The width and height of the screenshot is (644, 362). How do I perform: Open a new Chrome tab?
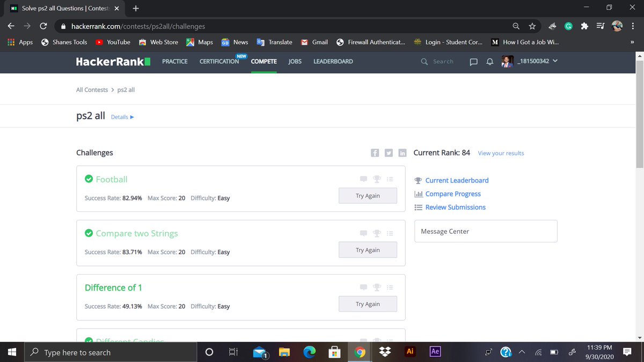(136, 8)
